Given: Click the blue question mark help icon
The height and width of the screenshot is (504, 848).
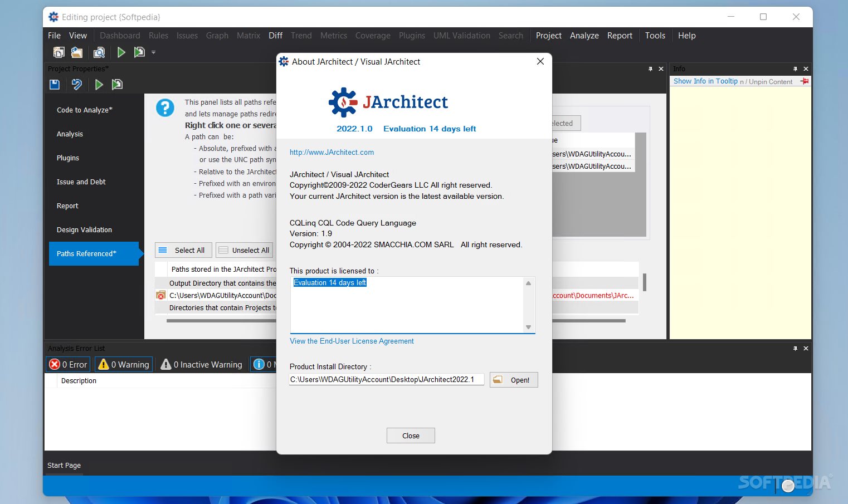Looking at the screenshot, I should (165, 107).
